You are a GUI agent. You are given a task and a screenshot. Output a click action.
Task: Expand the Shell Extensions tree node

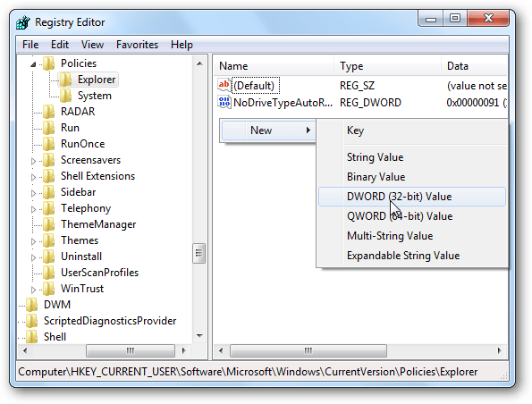pyautogui.click(x=33, y=177)
